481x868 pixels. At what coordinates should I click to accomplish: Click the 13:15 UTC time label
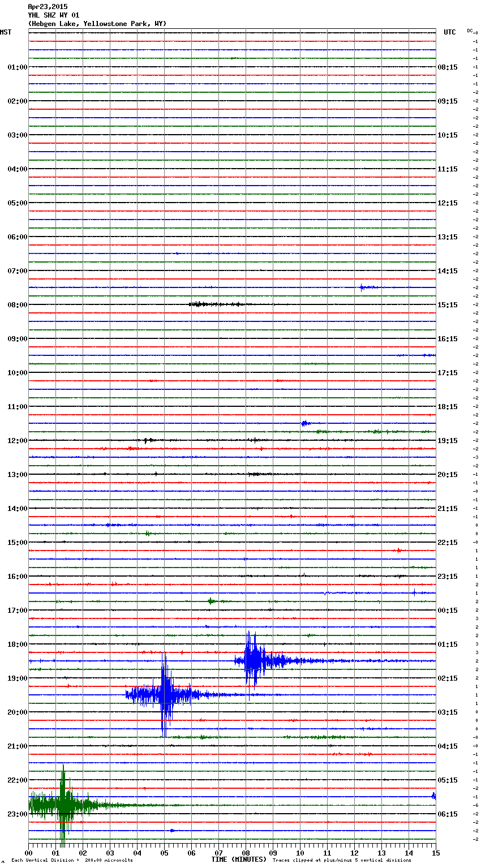coord(448,237)
